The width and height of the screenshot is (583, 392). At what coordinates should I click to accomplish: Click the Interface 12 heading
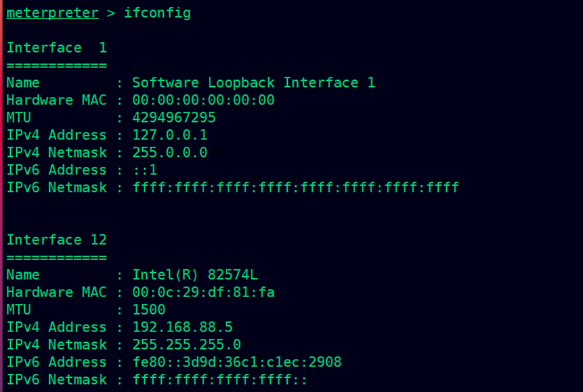tap(57, 240)
